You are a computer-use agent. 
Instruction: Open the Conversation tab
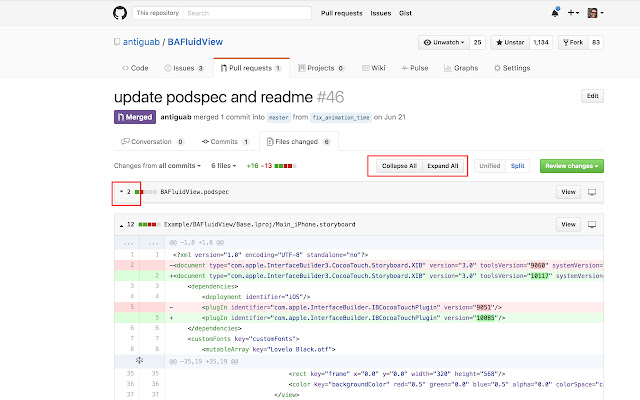click(x=152, y=142)
